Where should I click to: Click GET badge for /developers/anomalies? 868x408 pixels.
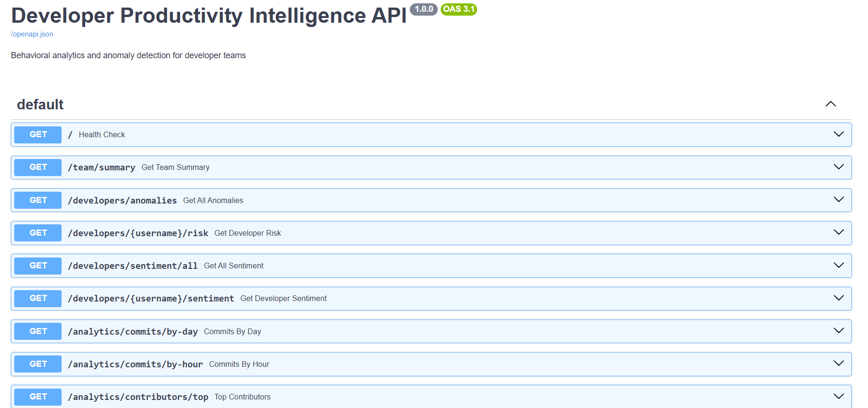pyautogui.click(x=38, y=200)
